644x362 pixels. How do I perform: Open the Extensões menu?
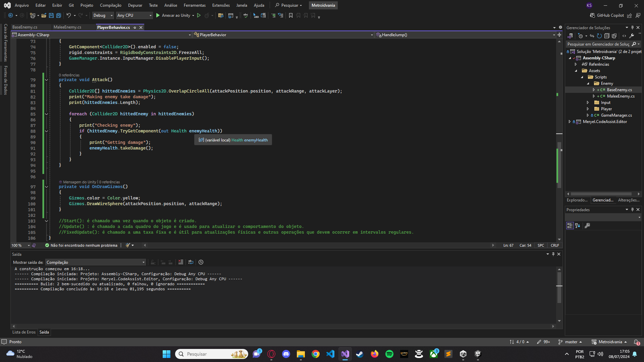tap(221, 5)
